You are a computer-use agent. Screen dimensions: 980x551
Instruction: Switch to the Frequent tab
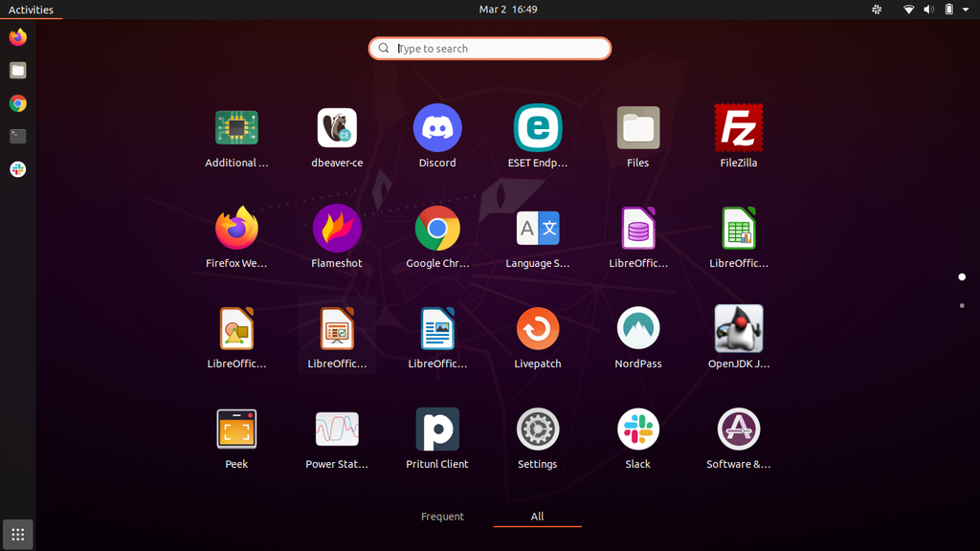tap(442, 516)
